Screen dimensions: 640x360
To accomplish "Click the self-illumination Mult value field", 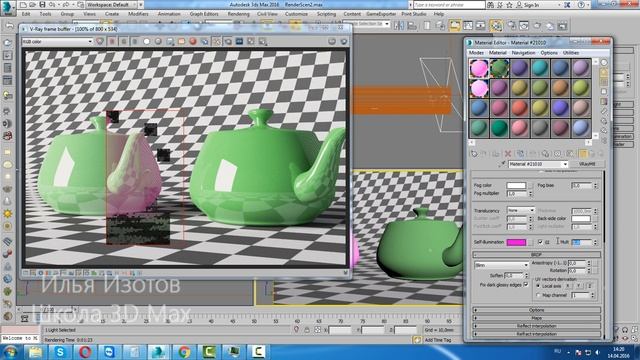I will point(581,242).
